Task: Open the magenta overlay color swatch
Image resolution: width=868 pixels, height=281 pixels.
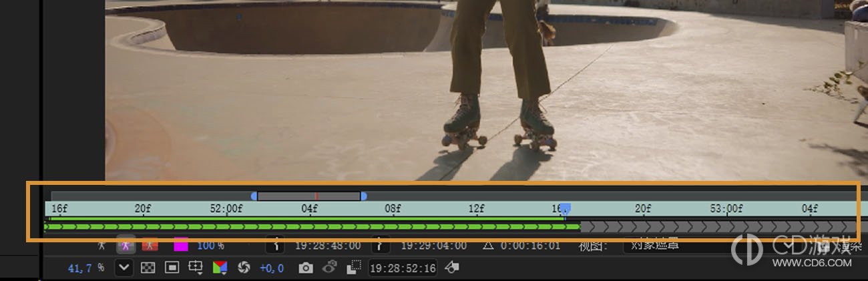Action: click(x=181, y=246)
